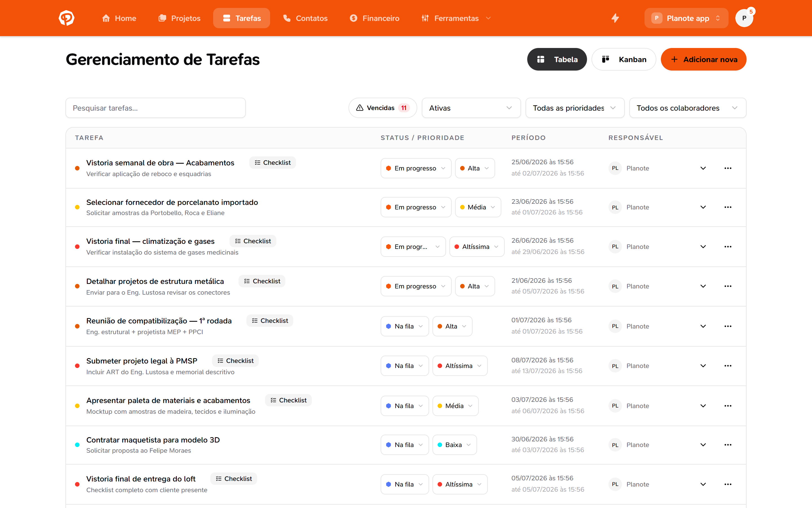Open Checklist badge of Detalhar projetos de estrutura
Screen dimensions: 812x508
[262, 281]
